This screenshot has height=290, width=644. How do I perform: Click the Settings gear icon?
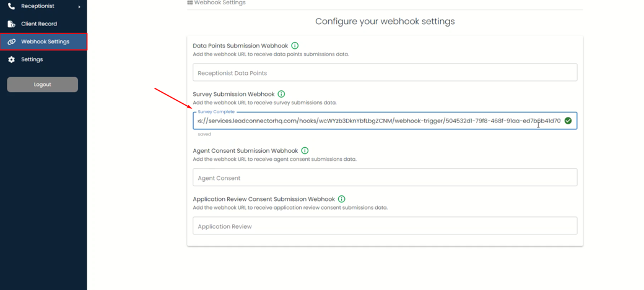12,59
